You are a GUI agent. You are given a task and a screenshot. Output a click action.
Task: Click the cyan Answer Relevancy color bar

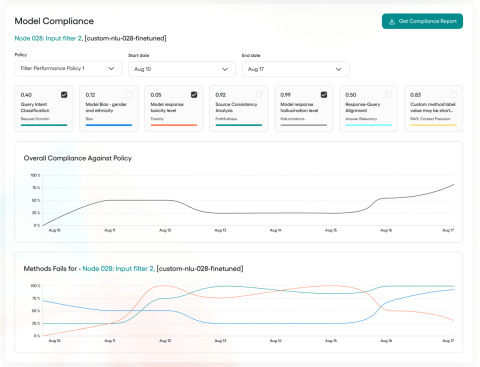pyautogui.click(x=369, y=125)
